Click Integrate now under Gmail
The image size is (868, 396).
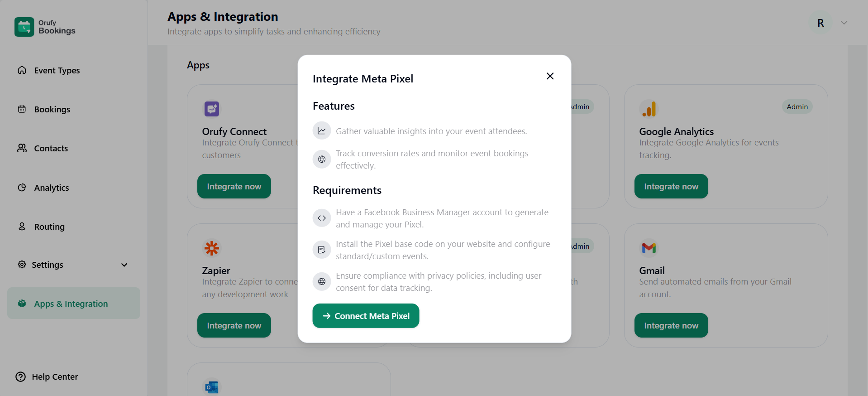pos(671,325)
